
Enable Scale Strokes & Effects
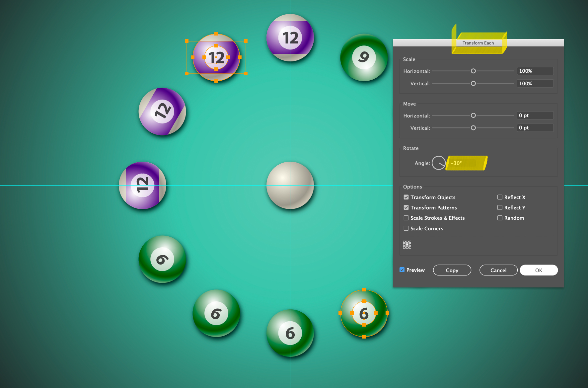[406, 218]
